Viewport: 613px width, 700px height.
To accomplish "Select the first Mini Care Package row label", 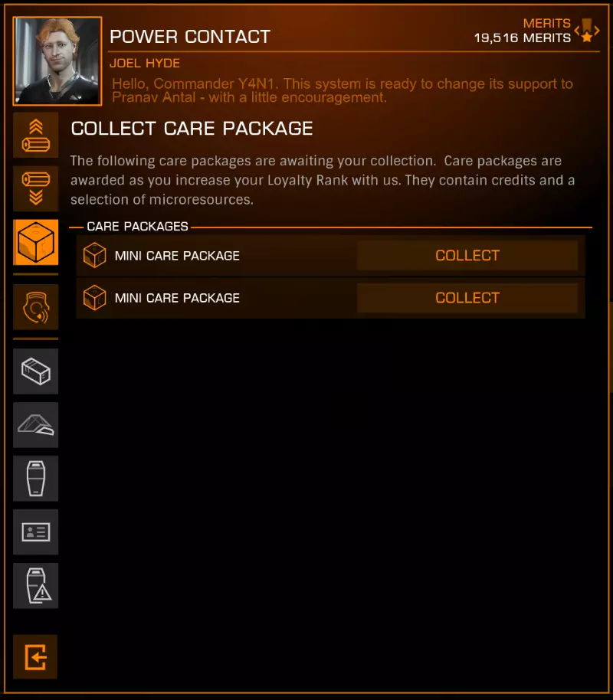I will (177, 256).
